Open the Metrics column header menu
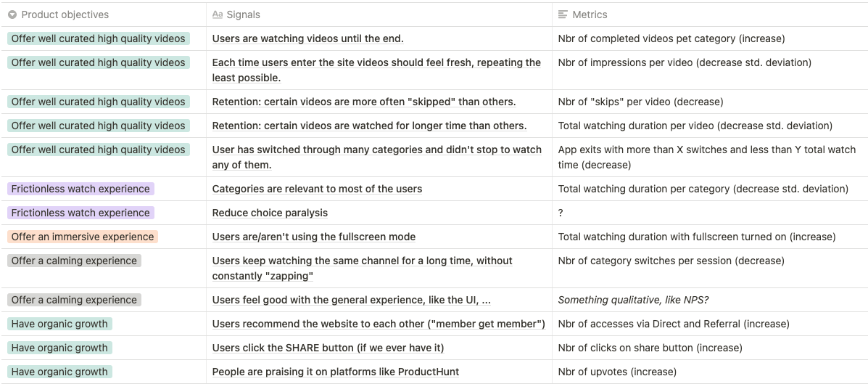Viewport: 868px width, 384px height. [590, 15]
